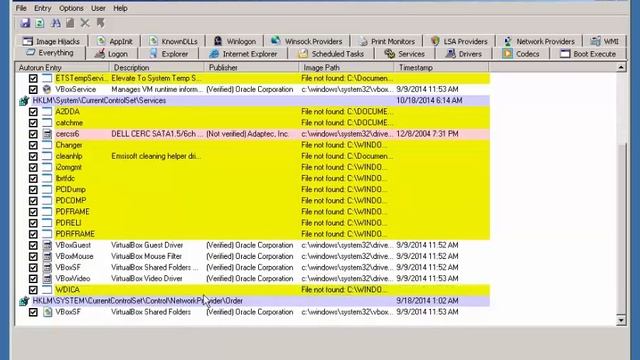
Task: Select the HKLM\System\CurrentControlSet\Services key row
Action: click(253, 100)
